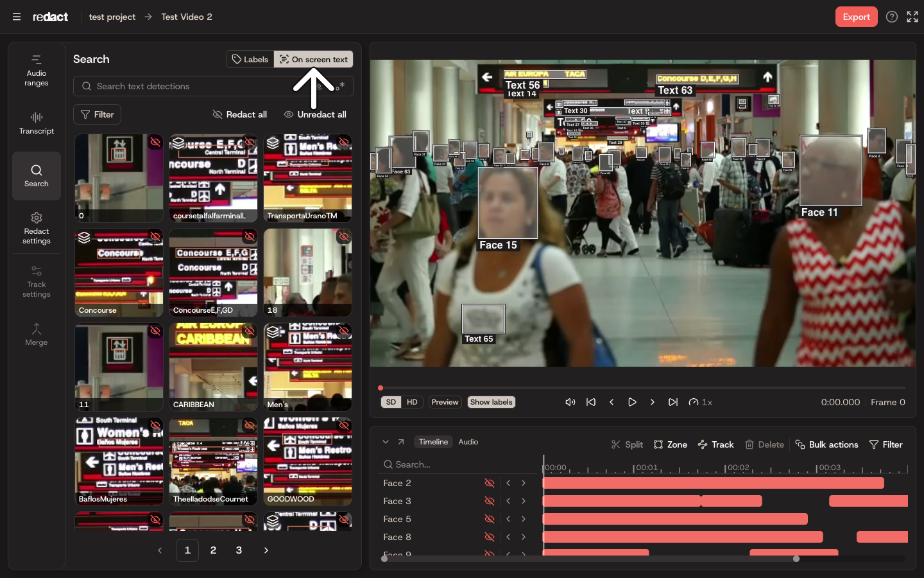
Task: Enter fullscreen with the expand icon
Action: (912, 17)
